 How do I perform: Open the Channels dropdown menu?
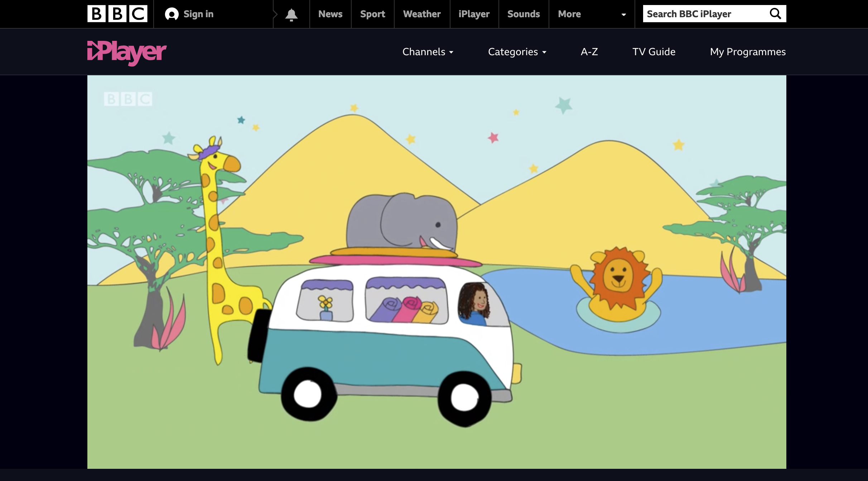[428, 52]
